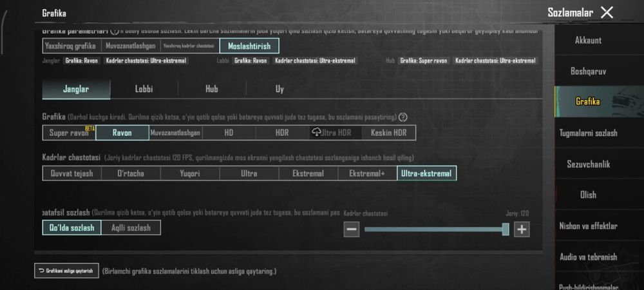Viewport: 644px width, 290px height.
Task: Choose Muvozanatlashgan graphics quality beside HD
Action: coord(175,133)
